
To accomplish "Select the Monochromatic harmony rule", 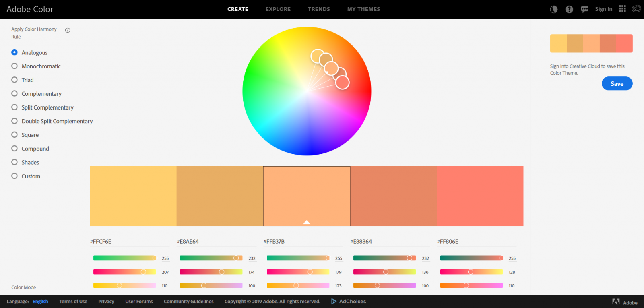I will pyautogui.click(x=14, y=66).
